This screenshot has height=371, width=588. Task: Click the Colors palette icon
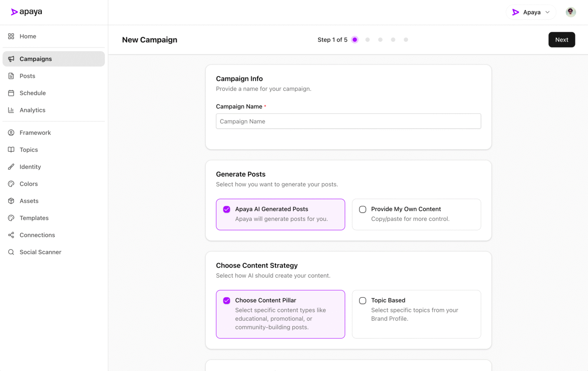click(x=11, y=184)
